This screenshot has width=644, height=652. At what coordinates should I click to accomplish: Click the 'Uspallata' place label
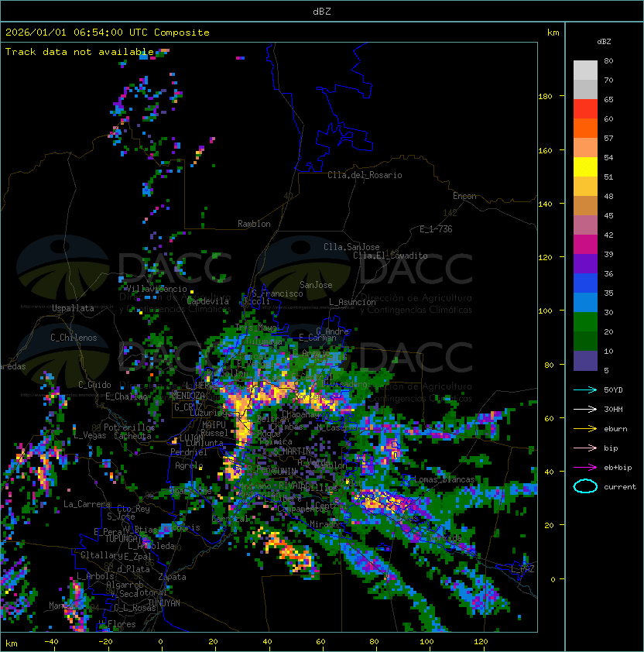click(73, 308)
